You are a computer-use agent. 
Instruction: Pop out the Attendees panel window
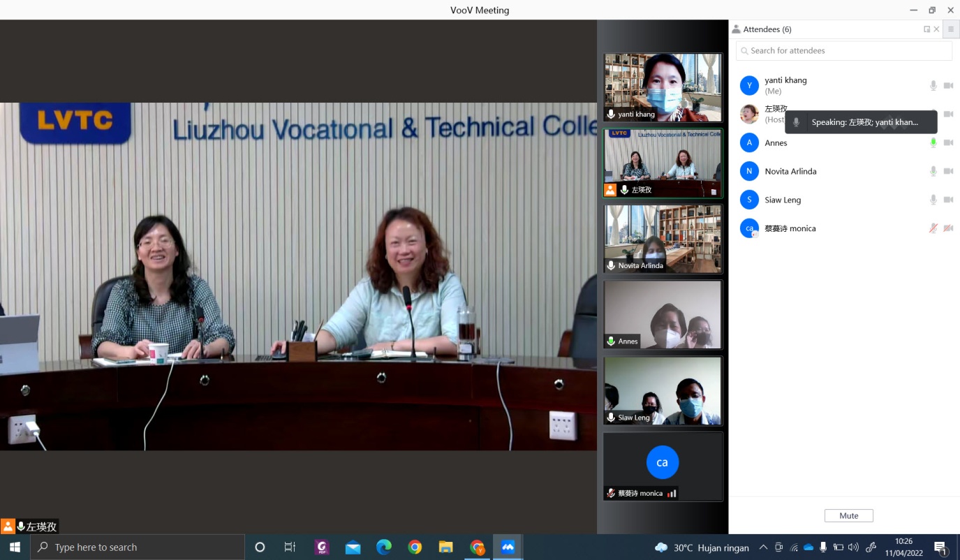pos(926,29)
